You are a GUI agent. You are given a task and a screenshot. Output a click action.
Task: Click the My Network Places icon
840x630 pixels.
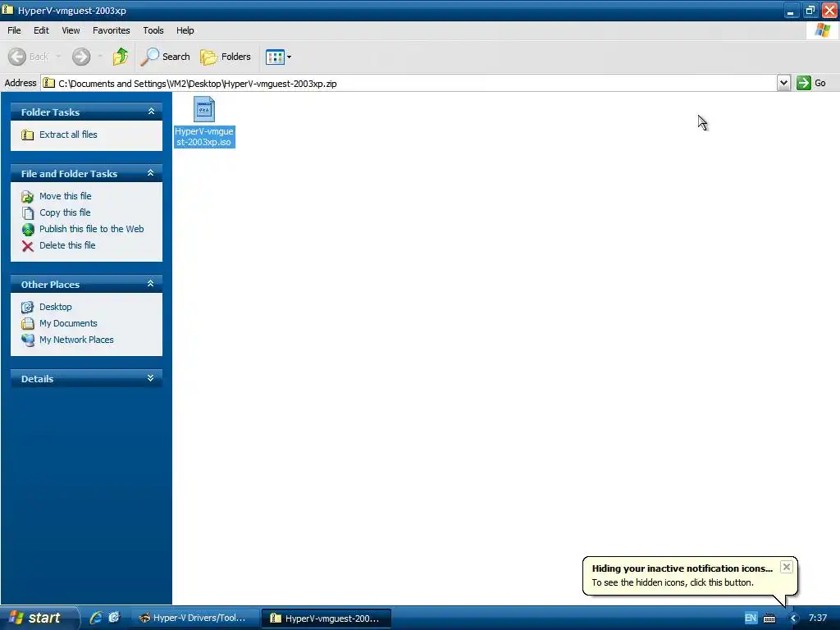click(x=28, y=340)
